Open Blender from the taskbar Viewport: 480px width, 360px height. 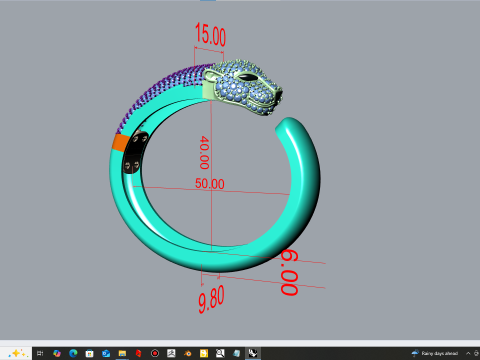click(x=187, y=353)
